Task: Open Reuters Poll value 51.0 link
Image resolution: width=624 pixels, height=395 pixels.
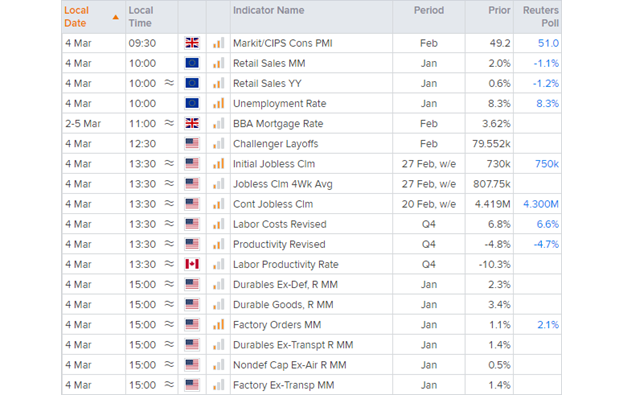Action: point(548,43)
